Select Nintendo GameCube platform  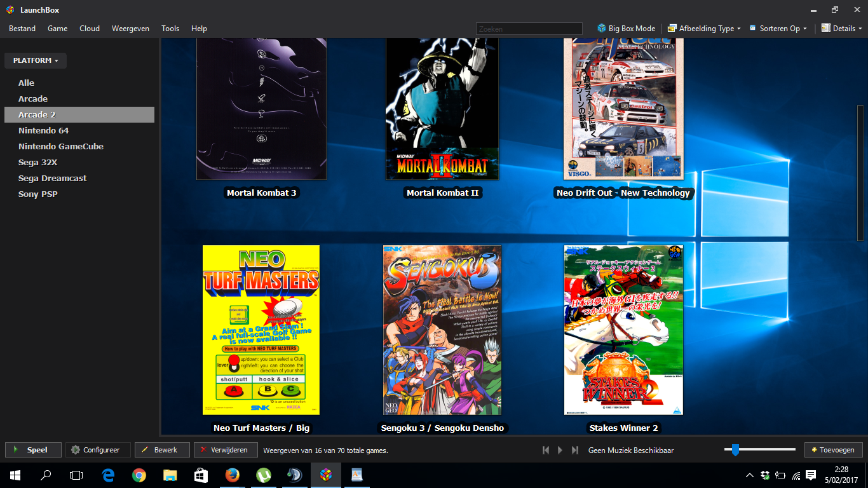tap(61, 147)
